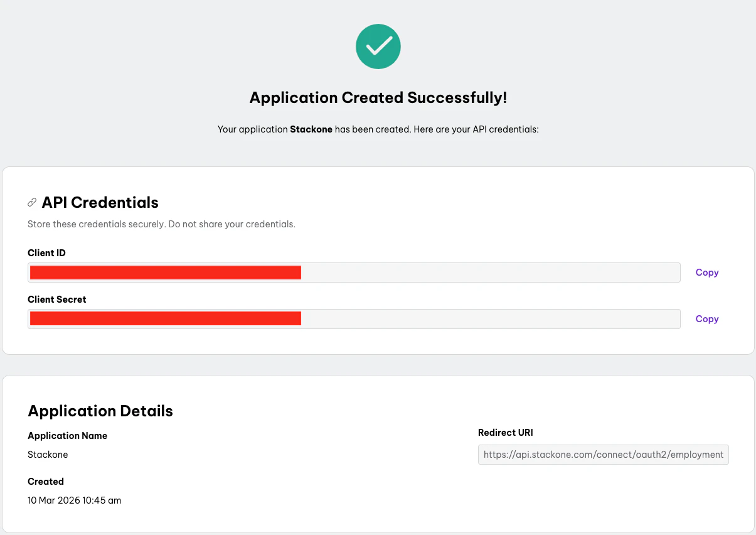Click the chain link icon beside API Credentials
Screen dimensions: 756x535
[31, 202]
